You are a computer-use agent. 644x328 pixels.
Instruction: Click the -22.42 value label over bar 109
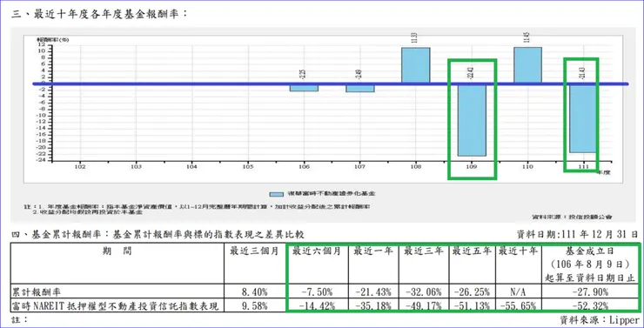472,73
